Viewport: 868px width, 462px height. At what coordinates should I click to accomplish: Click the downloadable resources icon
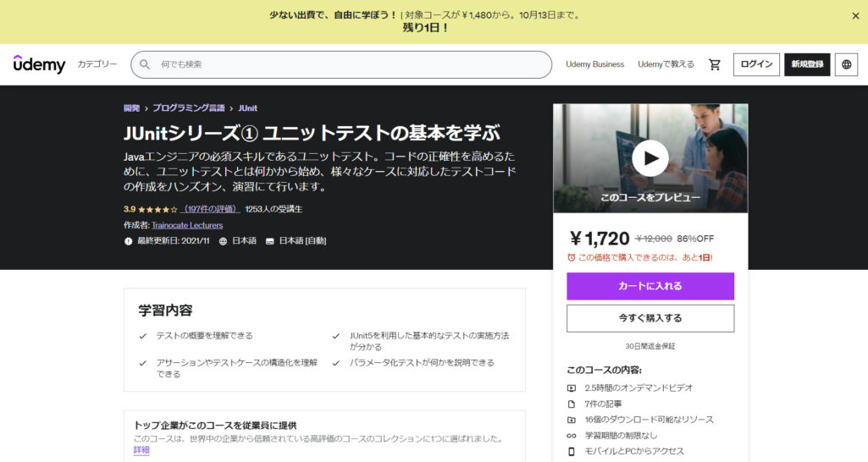[x=572, y=420]
